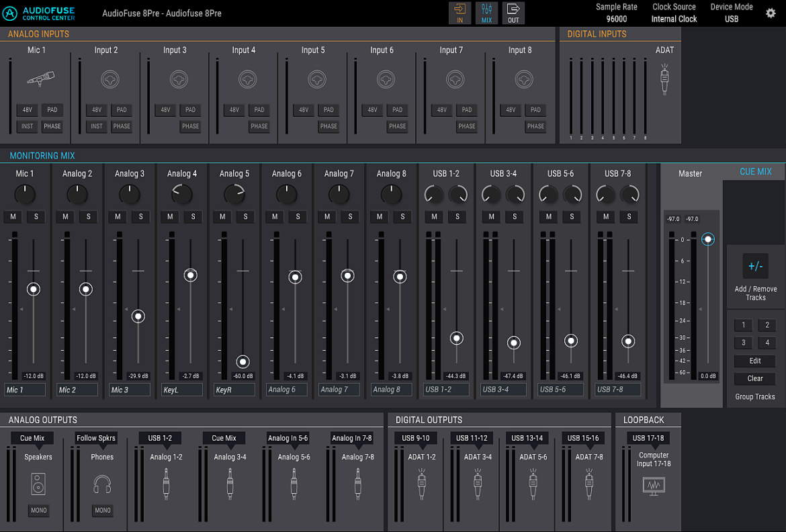Click the Arturia AudioFuse logo icon
786x532 pixels.
click(x=9, y=13)
